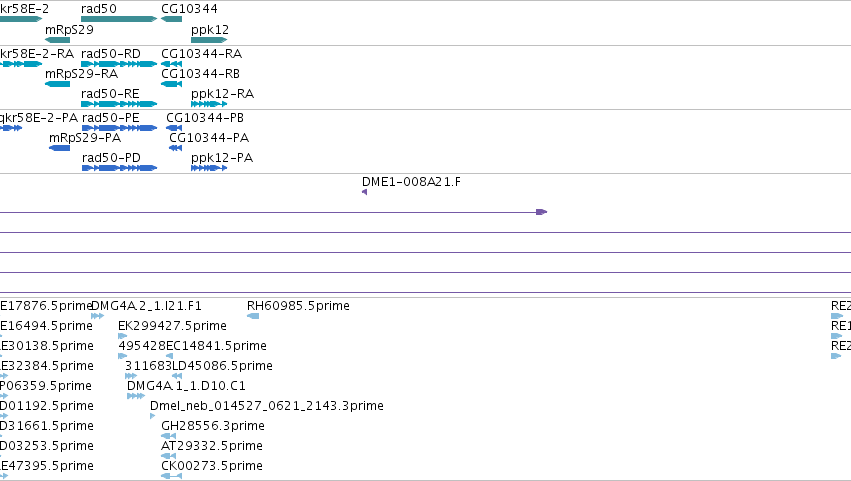Click the EK299427.5prime label text

point(172,326)
